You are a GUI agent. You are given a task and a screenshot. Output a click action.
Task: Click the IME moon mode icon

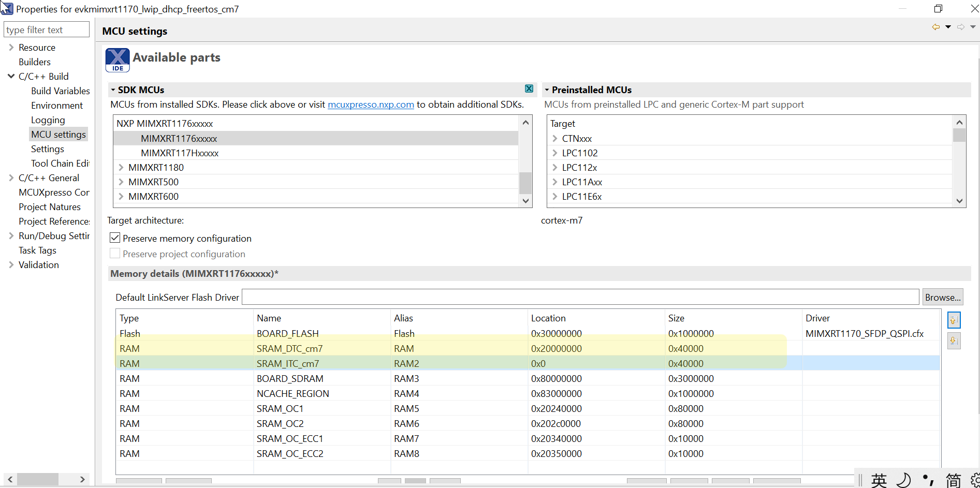tap(903, 480)
